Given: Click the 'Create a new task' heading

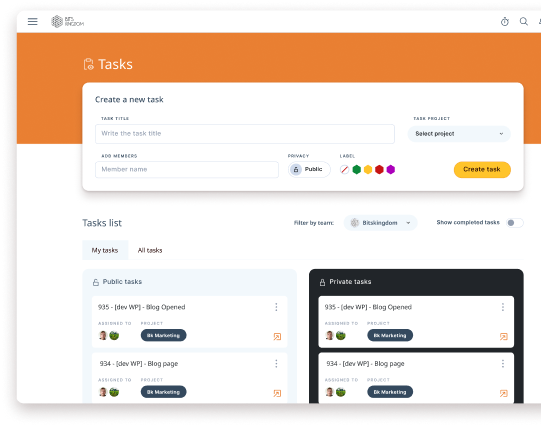Looking at the screenshot, I should pos(129,100).
